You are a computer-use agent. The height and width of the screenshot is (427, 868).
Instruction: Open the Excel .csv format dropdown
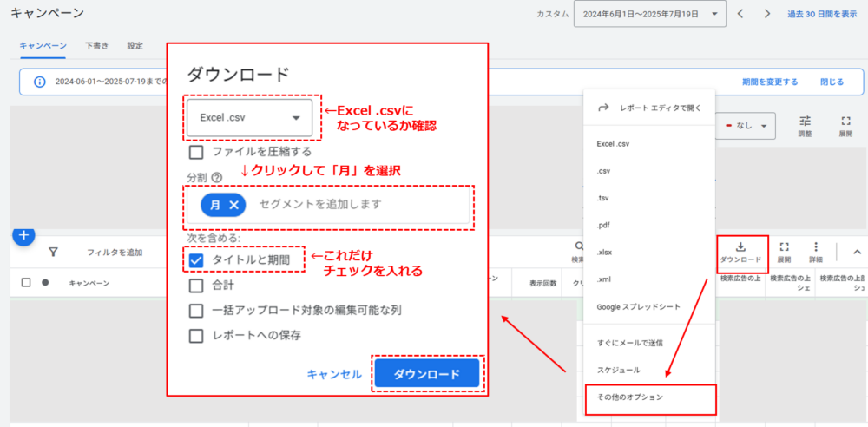(249, 118)
